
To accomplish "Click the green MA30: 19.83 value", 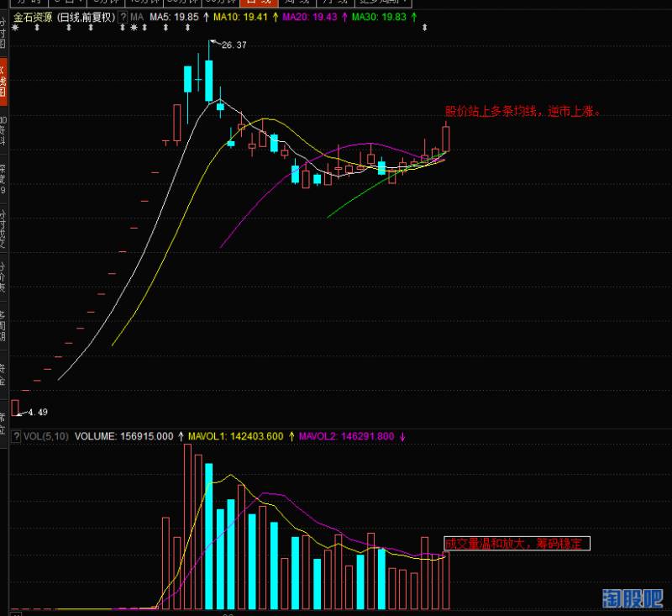I will pos(379,17).
